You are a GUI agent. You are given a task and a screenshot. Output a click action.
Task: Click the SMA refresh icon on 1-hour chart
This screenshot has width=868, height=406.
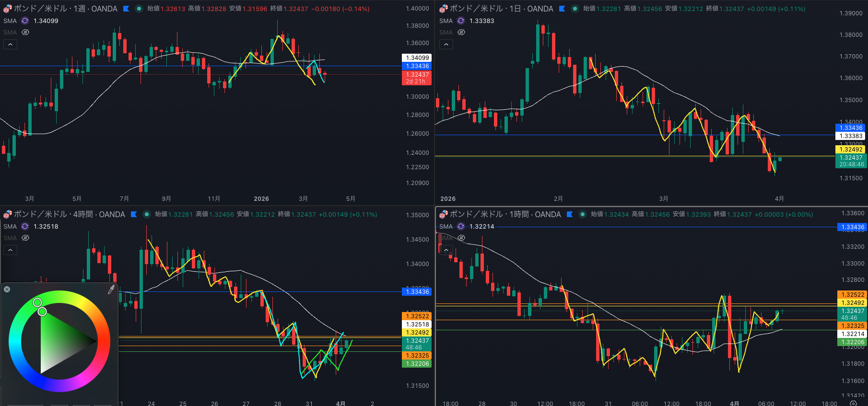pyautogui.click(x=461, y=226)
